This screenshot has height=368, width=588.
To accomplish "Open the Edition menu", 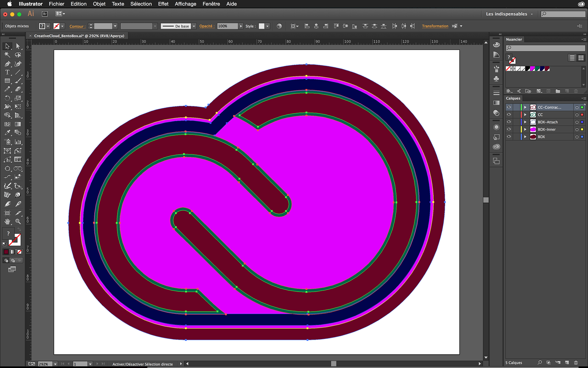I will point(78,4).
